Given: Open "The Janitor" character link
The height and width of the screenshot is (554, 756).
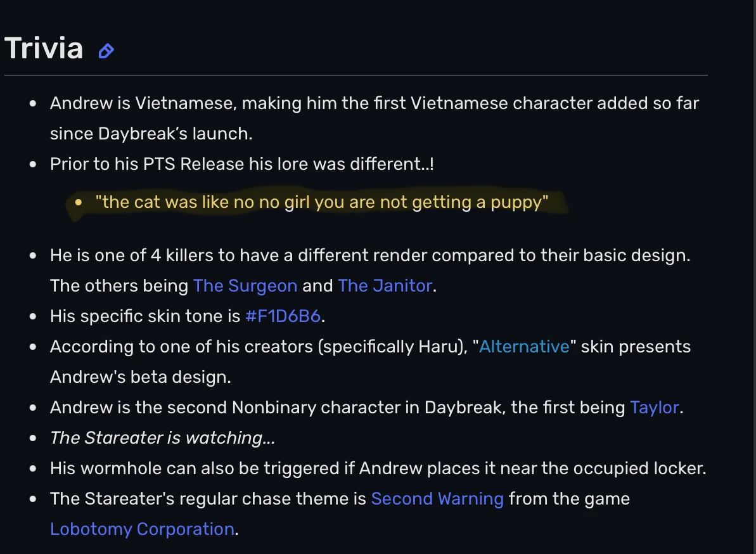Looking at the screenshot, I should 383,286.
